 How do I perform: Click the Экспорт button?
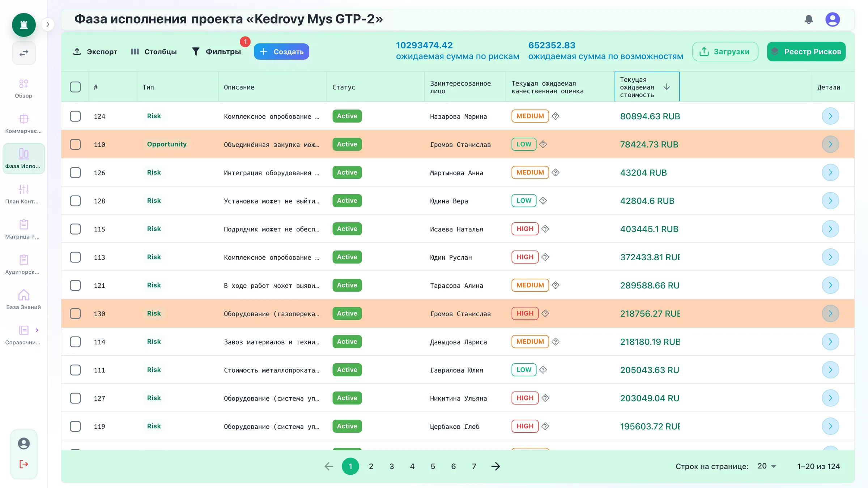pyautogui.click(x=95, y=52)
